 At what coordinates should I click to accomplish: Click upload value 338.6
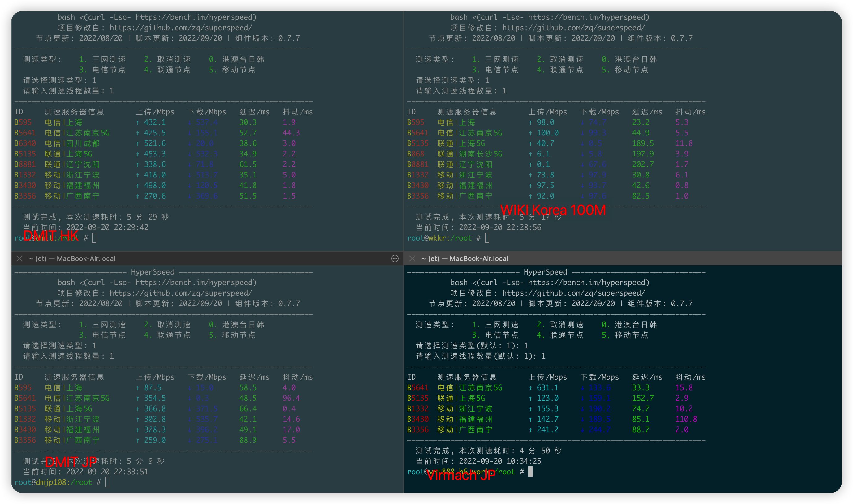155,164
